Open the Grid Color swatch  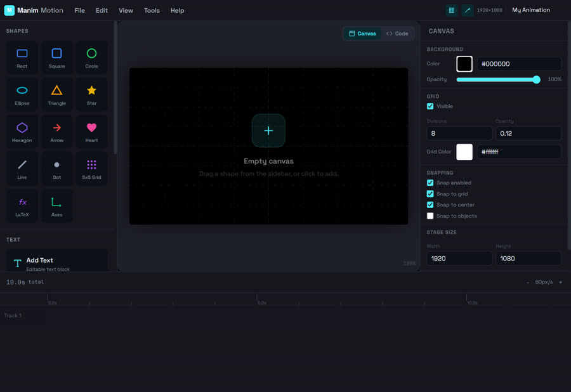click(464, 152)
